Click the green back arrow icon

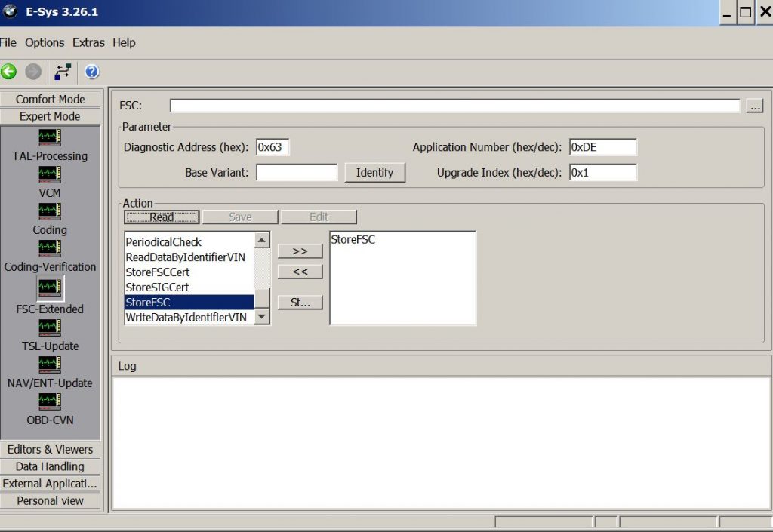click(x=8, y=72)
